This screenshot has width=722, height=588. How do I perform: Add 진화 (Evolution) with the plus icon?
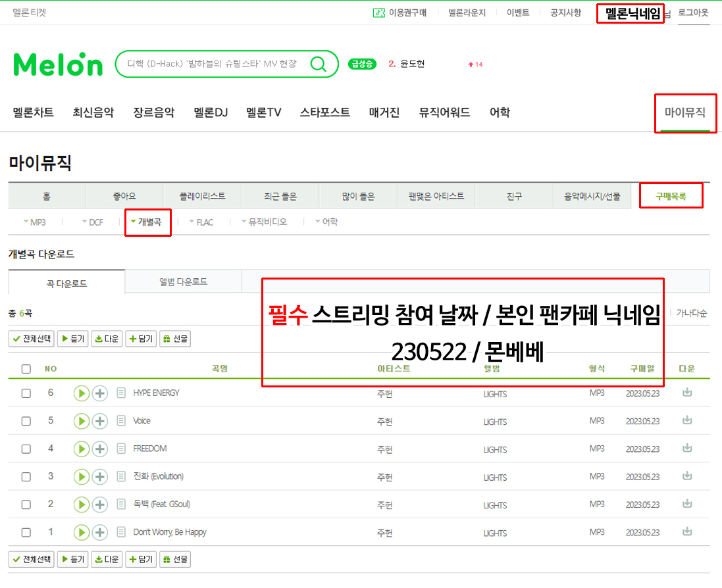[x=100, y=477]
